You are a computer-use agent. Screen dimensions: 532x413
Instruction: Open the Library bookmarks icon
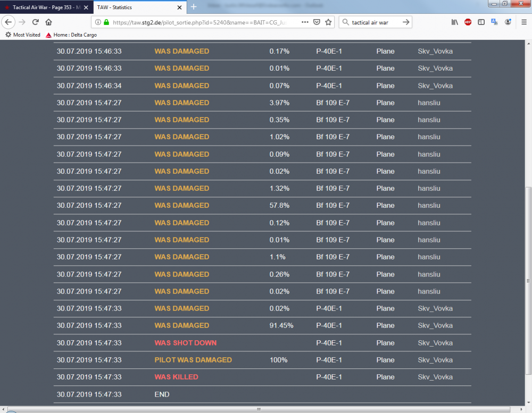coord(455,22)
